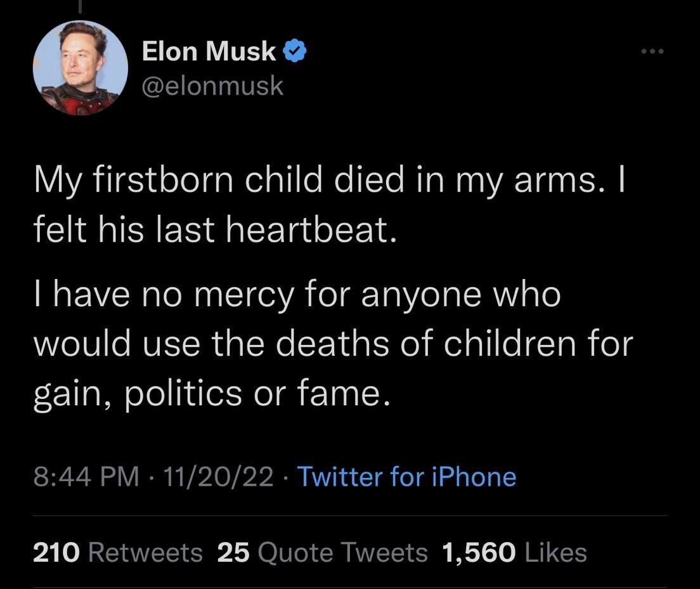The height and width of the screenshot is (589, 700).
Task: Show the 1,560 Likes list
Action: (512, 553)
